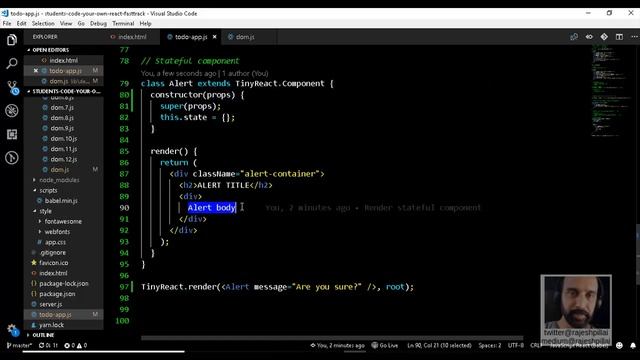Switch to the dom.js tab
The image size is (640, 360).
245,37
